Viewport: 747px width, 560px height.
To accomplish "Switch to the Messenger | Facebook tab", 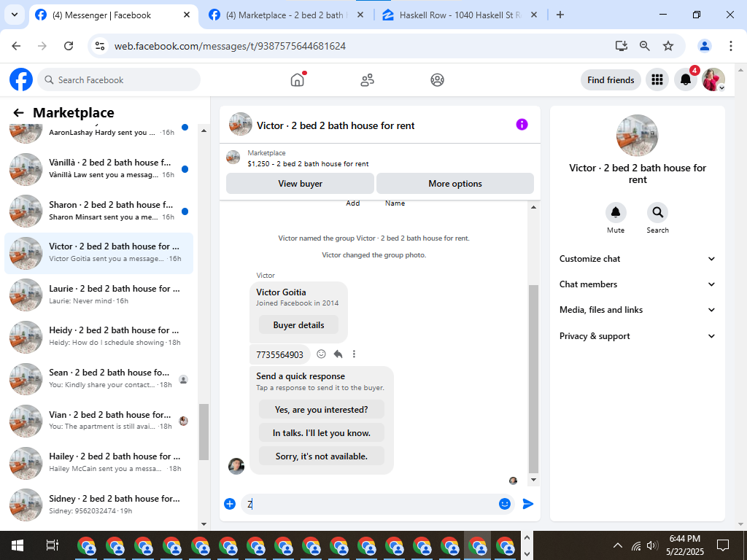I will click(112, 15).
